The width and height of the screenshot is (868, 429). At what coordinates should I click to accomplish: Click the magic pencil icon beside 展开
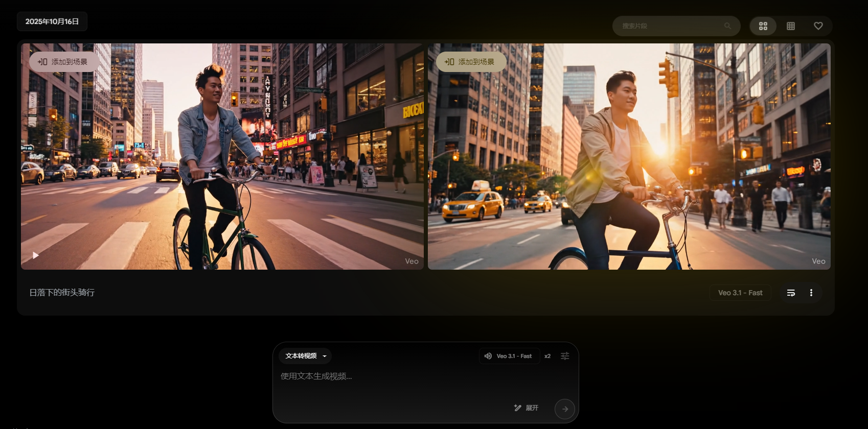click(517, 408)
